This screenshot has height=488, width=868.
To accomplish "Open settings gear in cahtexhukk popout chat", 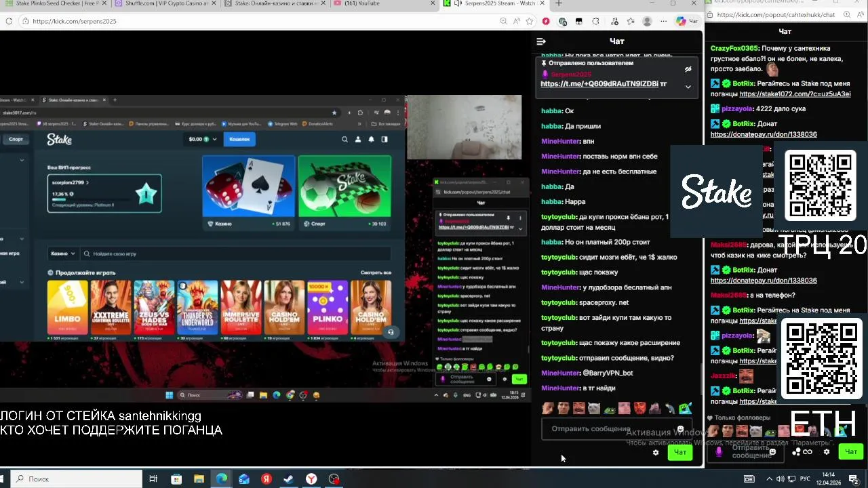I will 826,451.
